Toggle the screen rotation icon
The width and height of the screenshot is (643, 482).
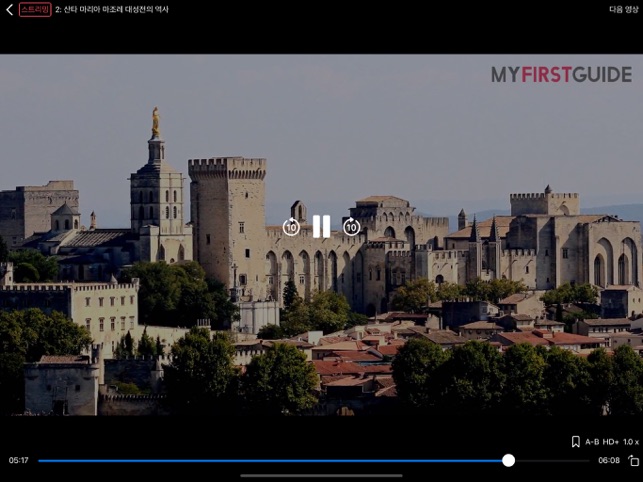634,460
